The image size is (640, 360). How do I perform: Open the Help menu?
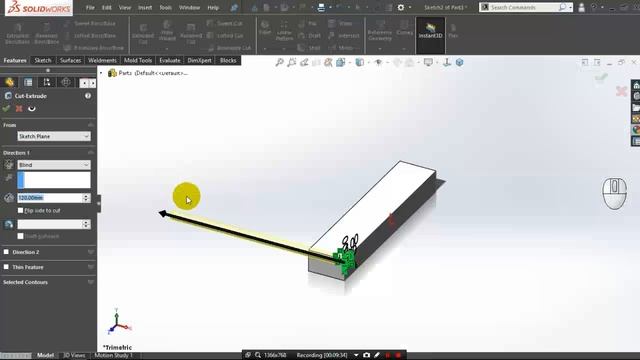tap(213, 7)
